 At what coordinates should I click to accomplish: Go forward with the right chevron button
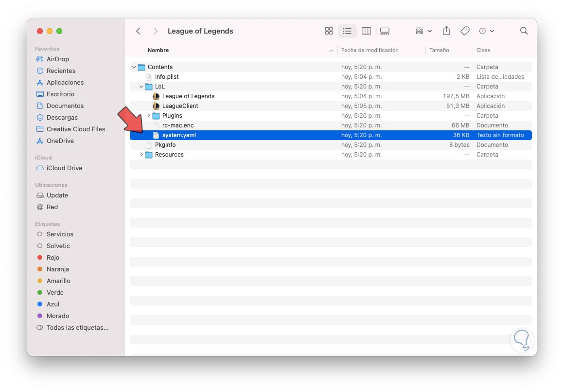tap(155, 31)
